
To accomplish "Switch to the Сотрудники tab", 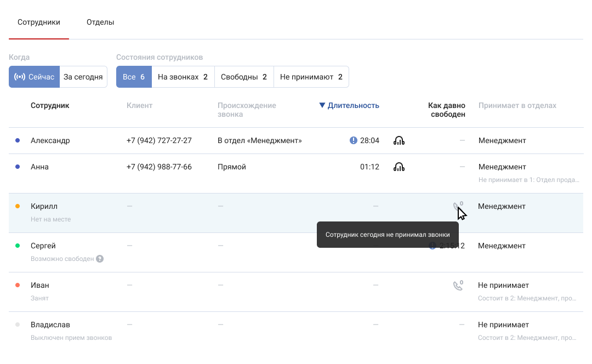I will (39, 22).
